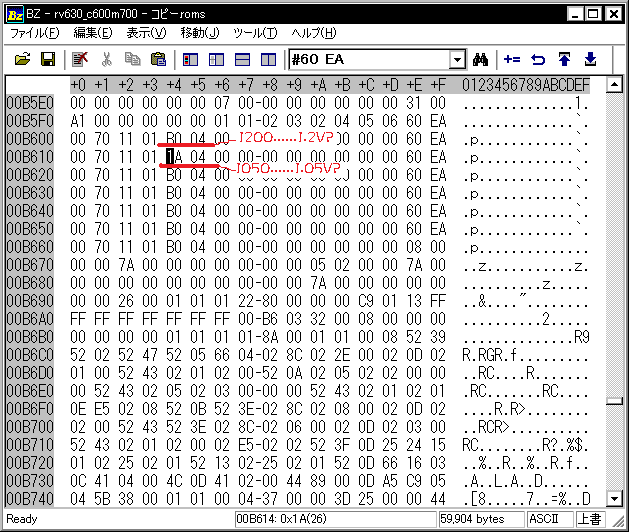Open the ツール(T) menu
This screenshot has width=629, height=532.
[256, 33]
